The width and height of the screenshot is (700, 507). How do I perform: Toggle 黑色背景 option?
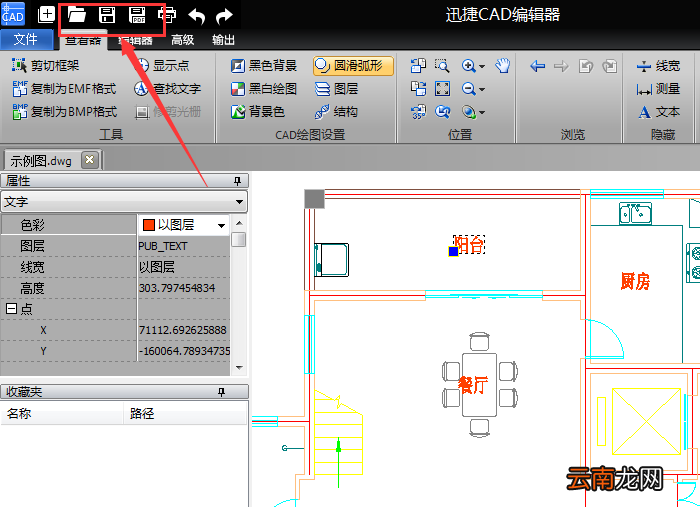click(264, 66)
